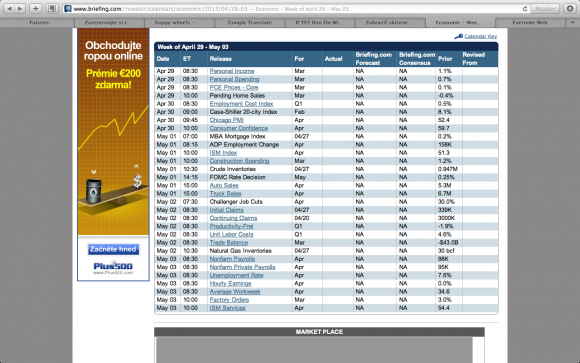Go back using the Safari back arrow

[x=9, y=9]
